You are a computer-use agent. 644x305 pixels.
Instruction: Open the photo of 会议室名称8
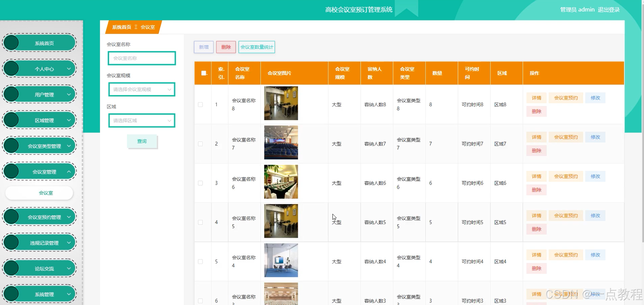(281, 103)
